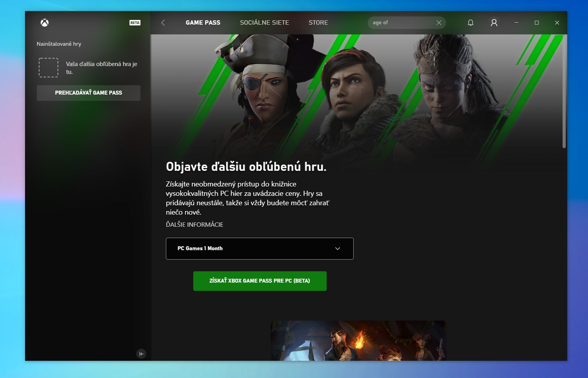
Task: Clear the search box text
Action: tap(439, 23)
